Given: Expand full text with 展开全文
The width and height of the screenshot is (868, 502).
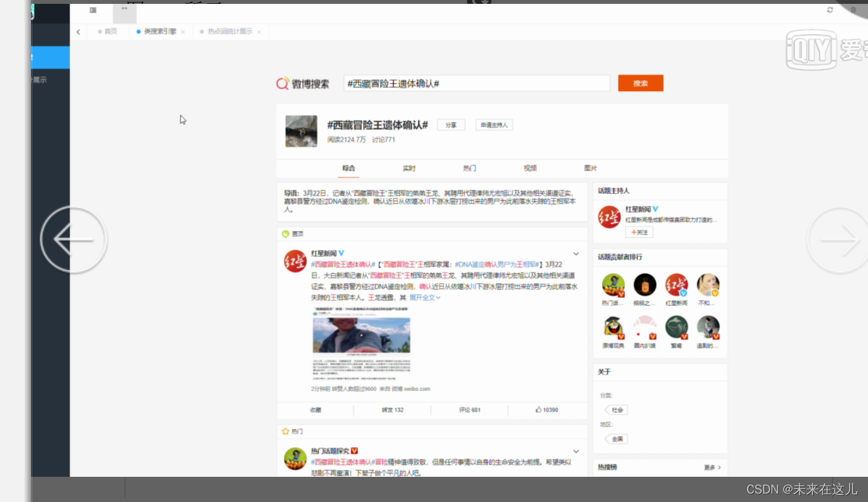Looking at the screenshot, I should pos(424,298).
